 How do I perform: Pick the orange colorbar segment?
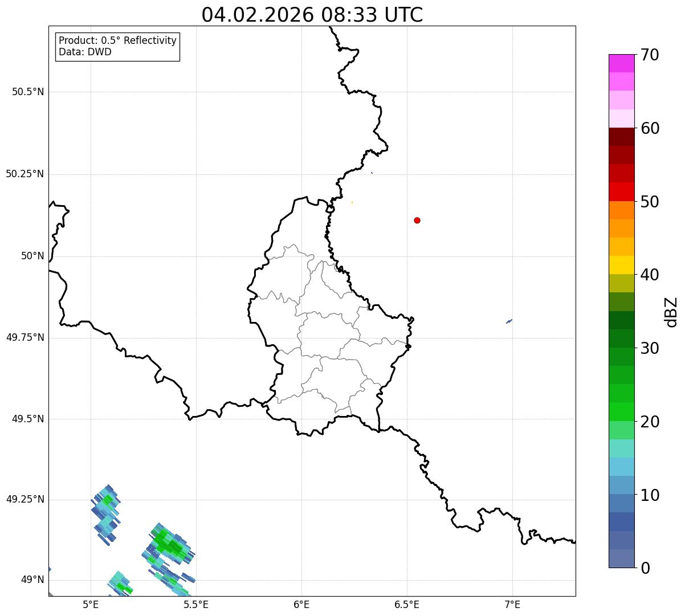[x=621, y=210]
